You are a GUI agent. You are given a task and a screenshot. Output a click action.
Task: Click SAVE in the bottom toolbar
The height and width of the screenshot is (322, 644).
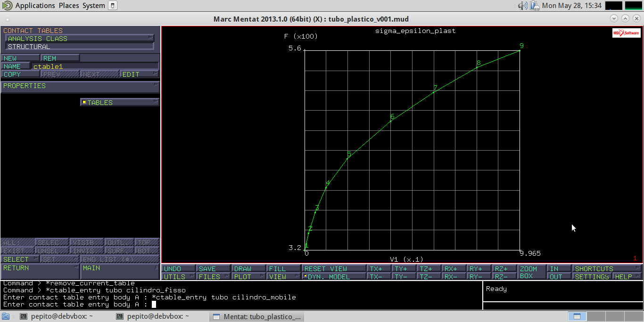214,269
